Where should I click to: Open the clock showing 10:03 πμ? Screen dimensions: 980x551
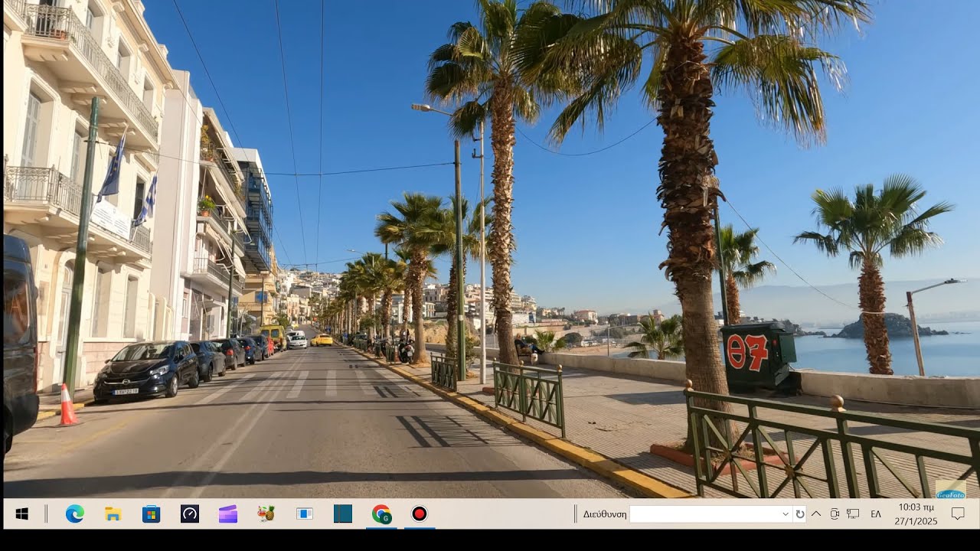coord(916,514)
